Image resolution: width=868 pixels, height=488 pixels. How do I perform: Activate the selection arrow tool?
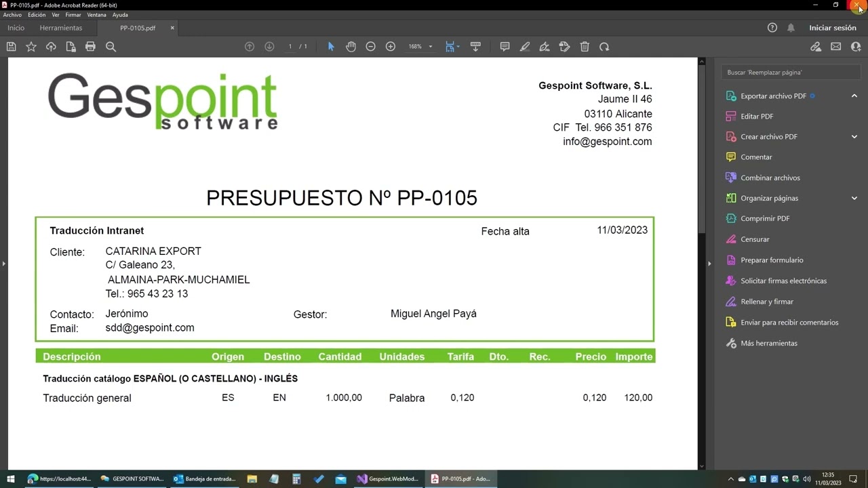coord(331,47)
